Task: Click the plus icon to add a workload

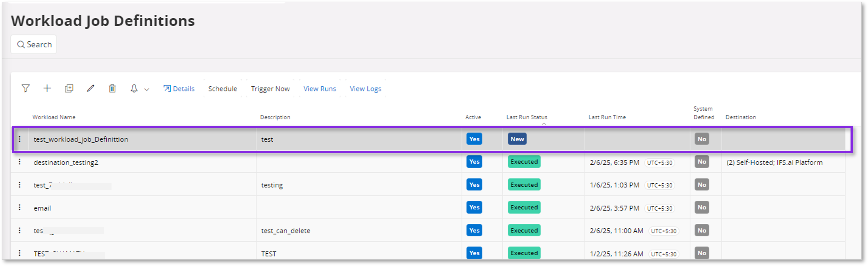Action: (x=47, y=88)
